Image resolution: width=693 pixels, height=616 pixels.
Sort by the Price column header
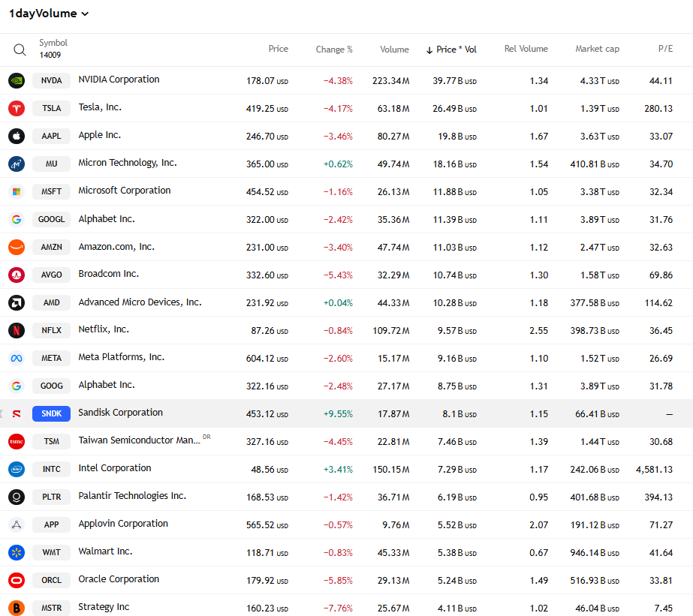click(x=278, y=49)
